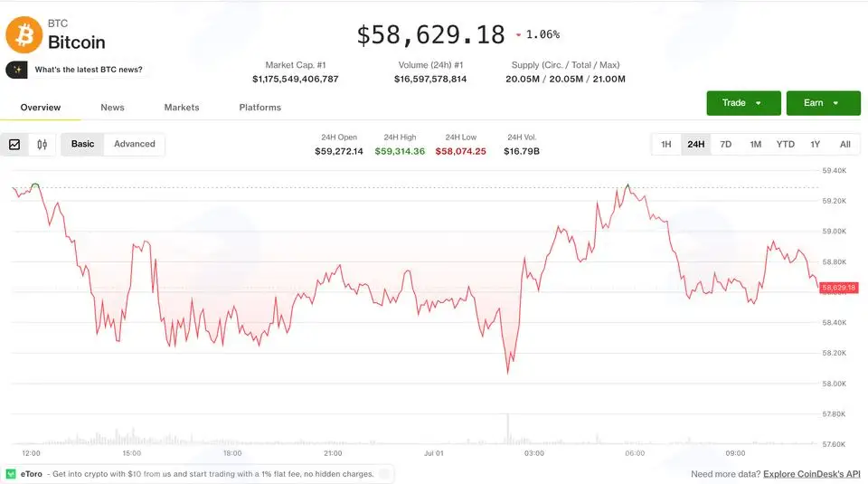
Task: Go to the Platforms tab
Action: tap(260, 108)
